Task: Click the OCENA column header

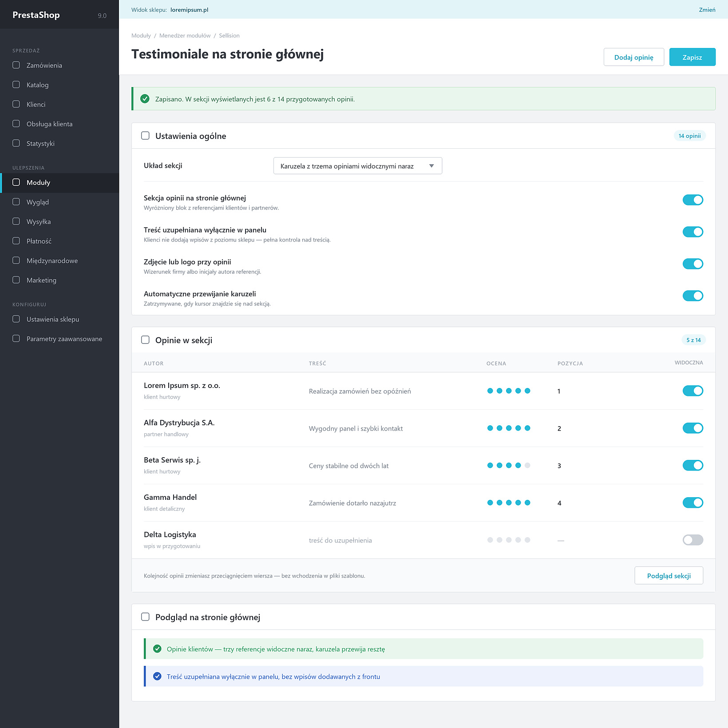Action: coord(496,364)
